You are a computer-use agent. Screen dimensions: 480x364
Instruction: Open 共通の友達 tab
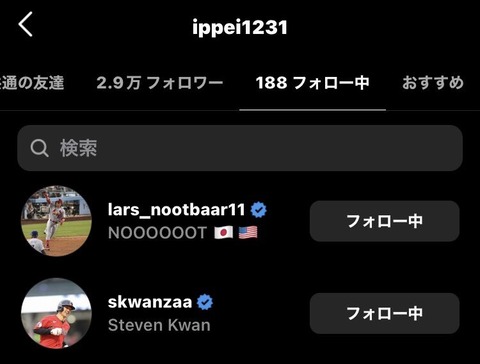(32, 83)
